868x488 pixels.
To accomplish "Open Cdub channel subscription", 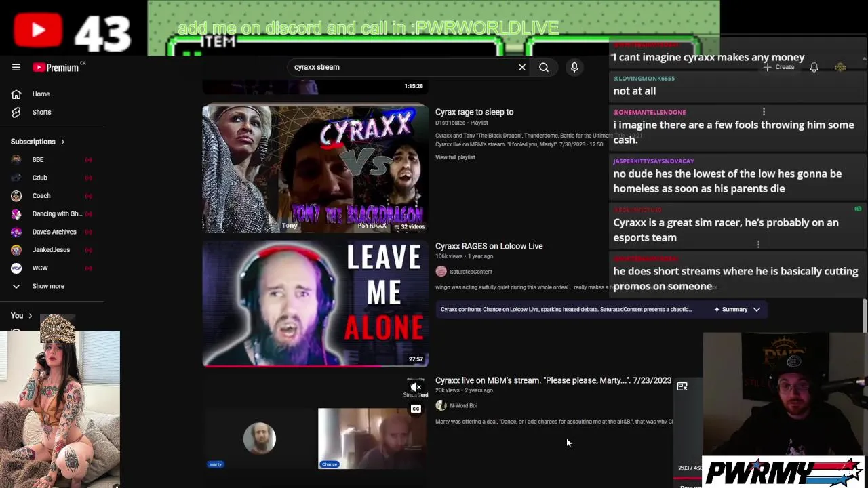I will point(39,178).
